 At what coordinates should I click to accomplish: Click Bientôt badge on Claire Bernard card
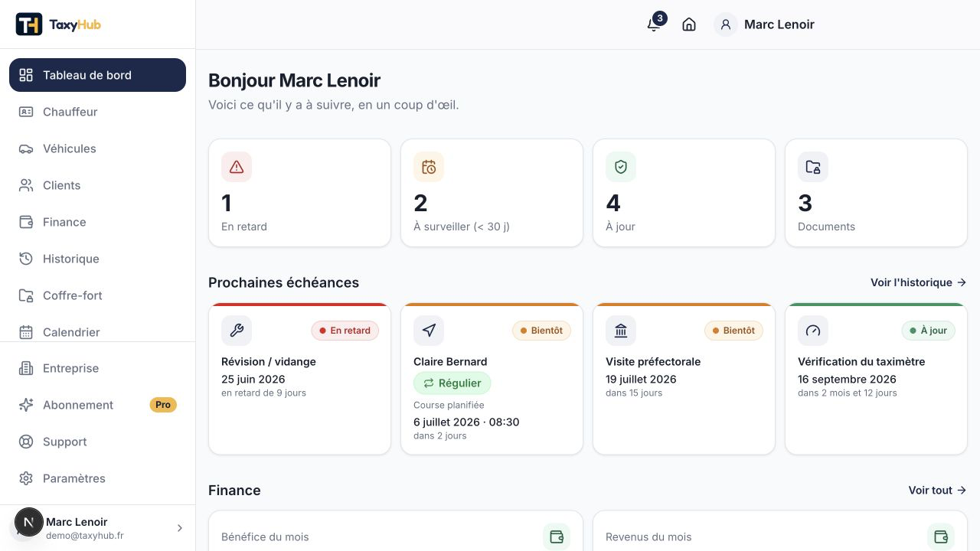[541, 331]
